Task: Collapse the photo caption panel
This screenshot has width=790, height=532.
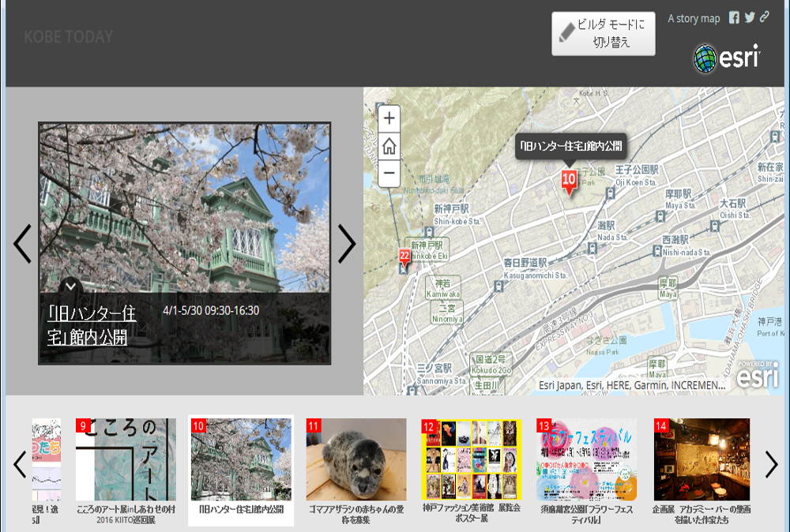Action: click(x=70, y=286)
